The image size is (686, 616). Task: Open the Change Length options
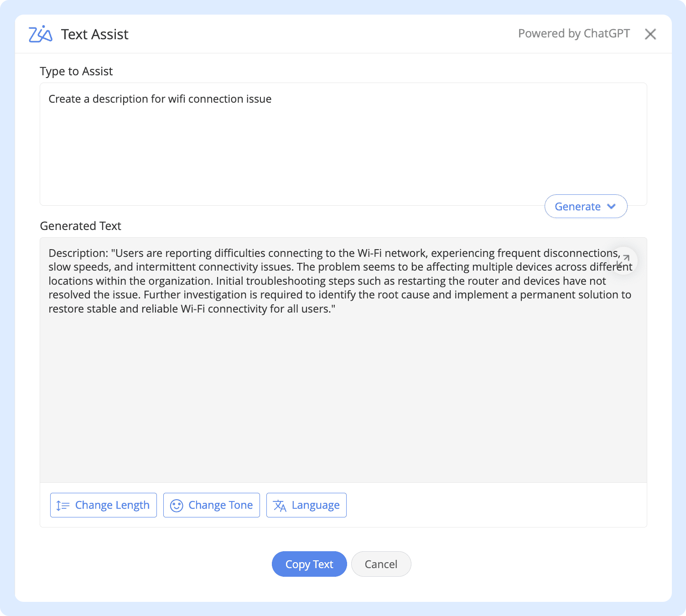103,505
